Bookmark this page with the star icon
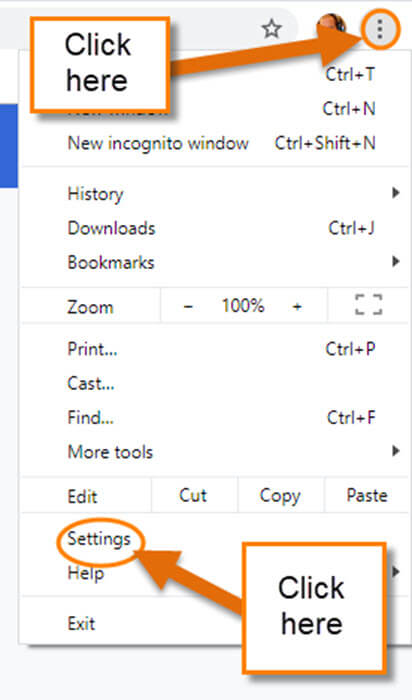The width and height of the screenshot is (412, 700). coord(271,29)
